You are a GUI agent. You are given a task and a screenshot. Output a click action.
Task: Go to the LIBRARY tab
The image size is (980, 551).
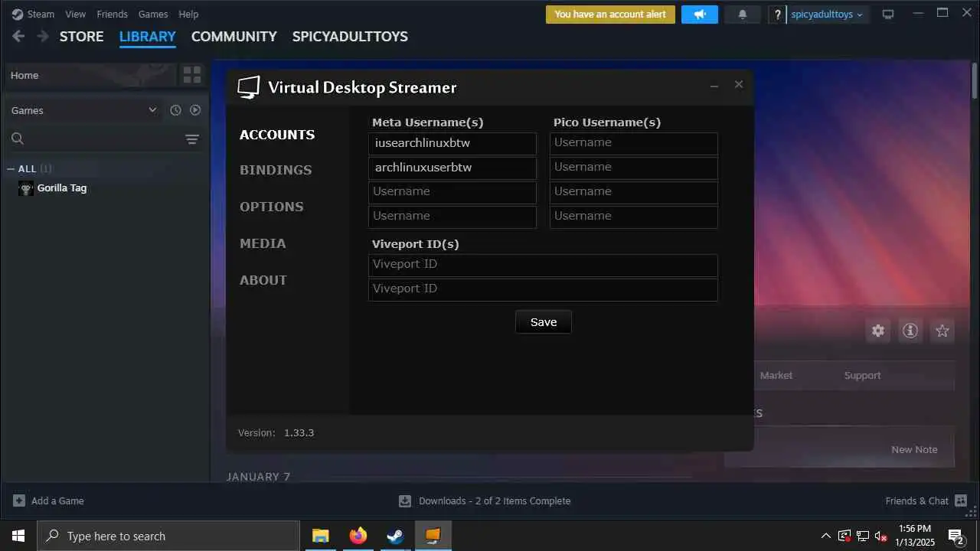(x=147, y=36)
